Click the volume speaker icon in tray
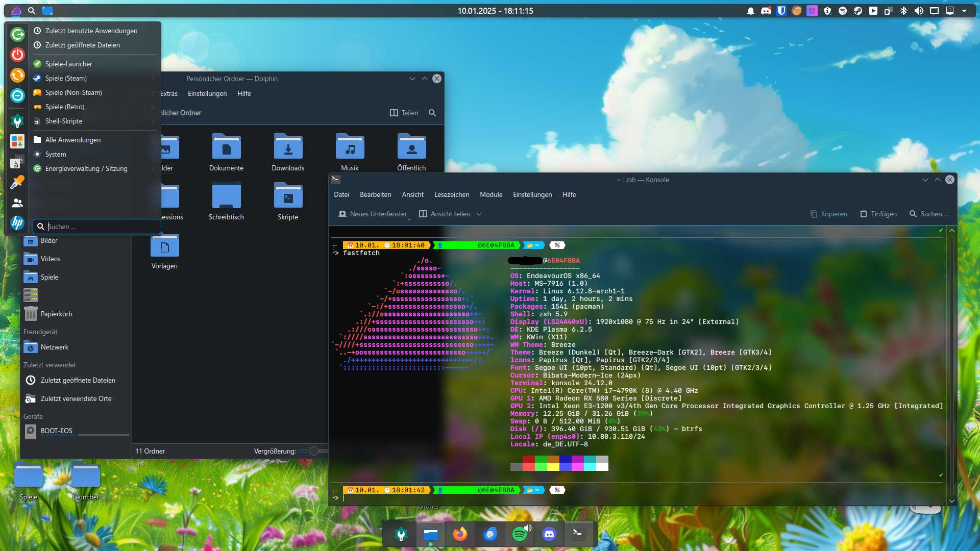 [x=919, y=11]
